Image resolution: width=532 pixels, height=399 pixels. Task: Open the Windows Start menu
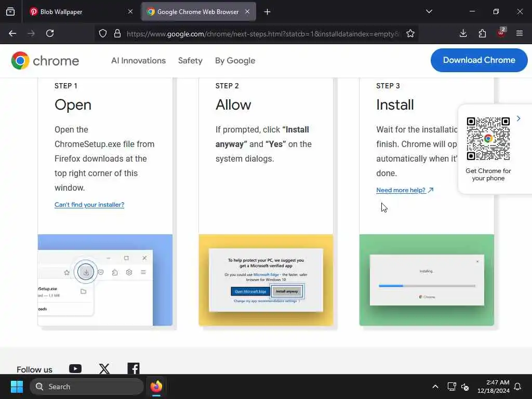17,387
